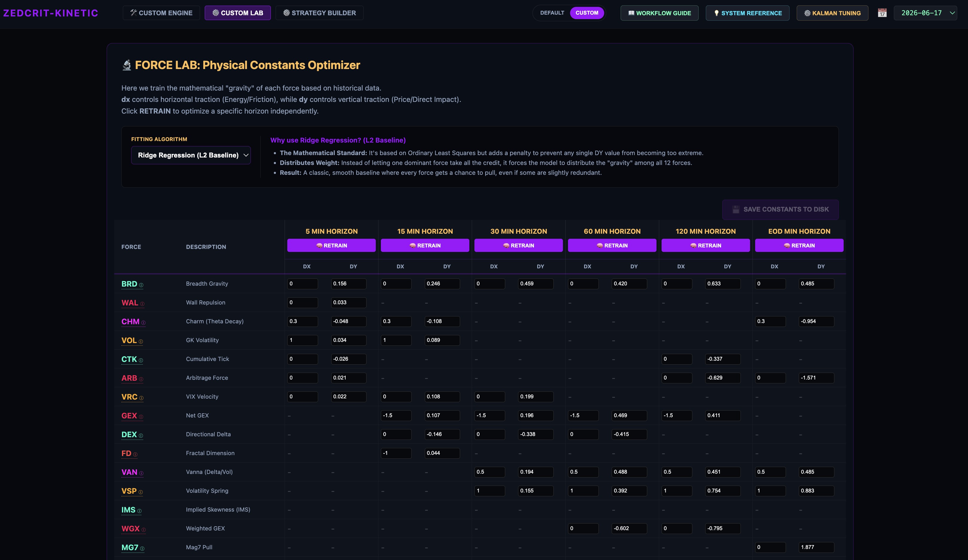The height and width of the screenshot is (560, 968).
Task: Click the GEX info icon
Action: tap(141, 417)
